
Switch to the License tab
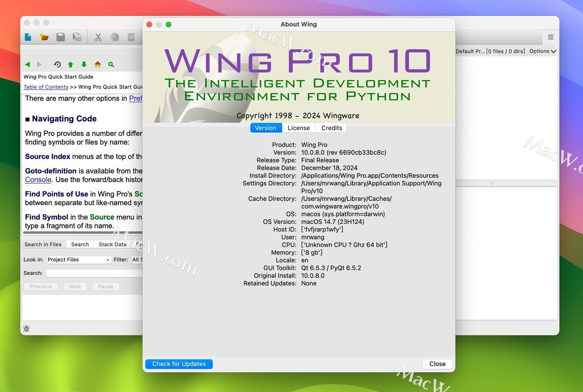tap(299, 128)
